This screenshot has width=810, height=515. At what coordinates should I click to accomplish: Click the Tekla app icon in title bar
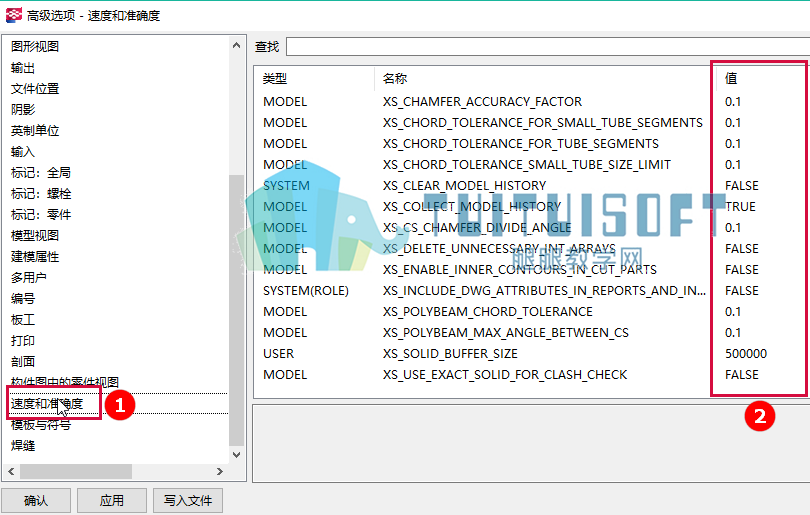pos(13,14)
